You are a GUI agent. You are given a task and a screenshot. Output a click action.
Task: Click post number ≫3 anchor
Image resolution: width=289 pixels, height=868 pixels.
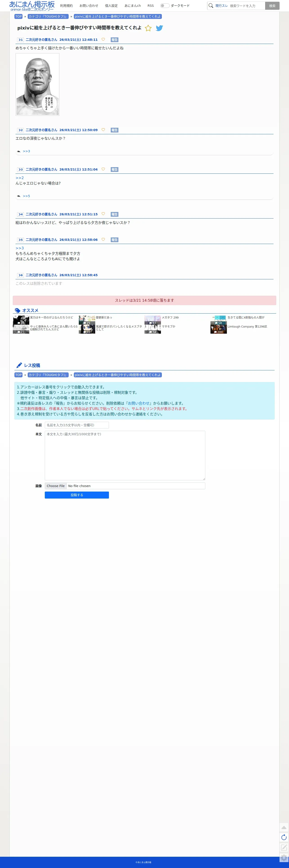click(20, 169)
